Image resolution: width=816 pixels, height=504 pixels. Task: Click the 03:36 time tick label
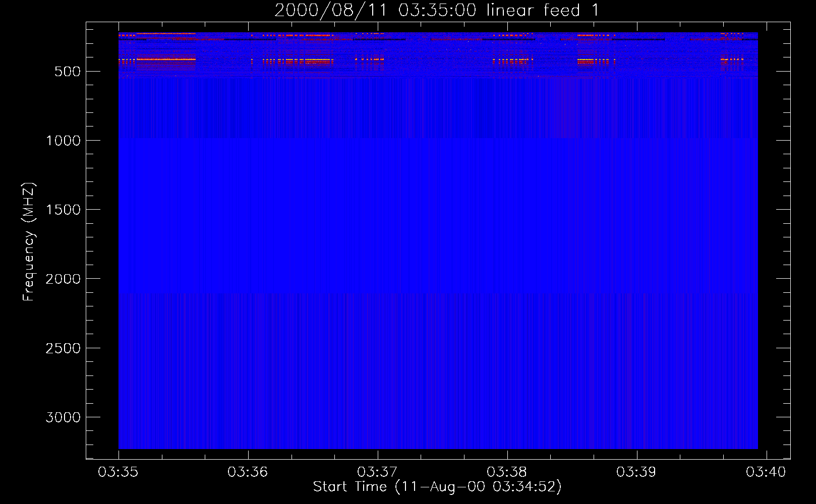click(x=248, y=472)
